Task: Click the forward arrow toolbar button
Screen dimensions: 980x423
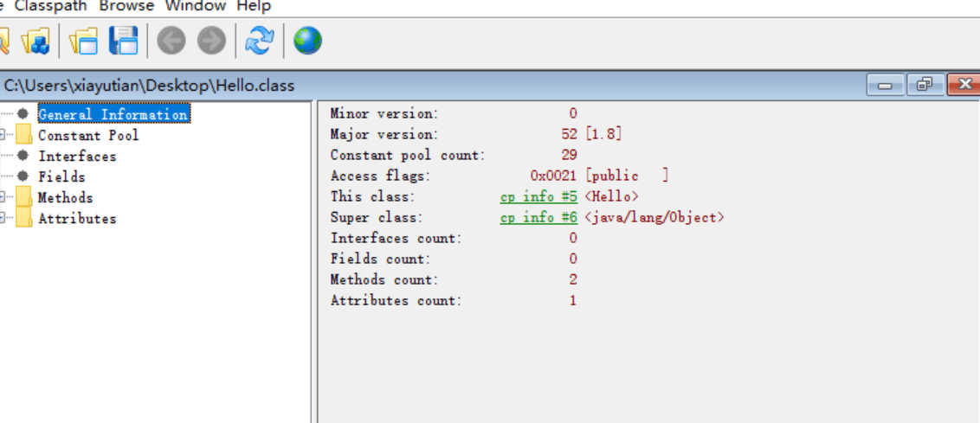Action: 210,40
